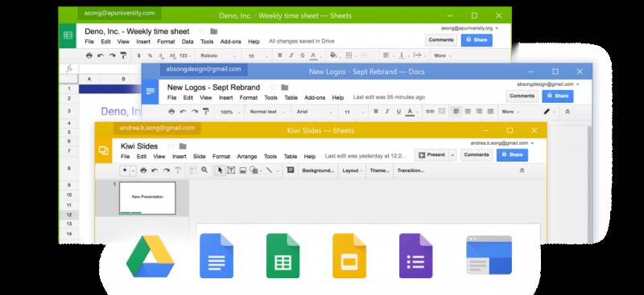
Task: Print the Deno Inc. Sheets spreadsheet
Action: [x=89, y=55]
